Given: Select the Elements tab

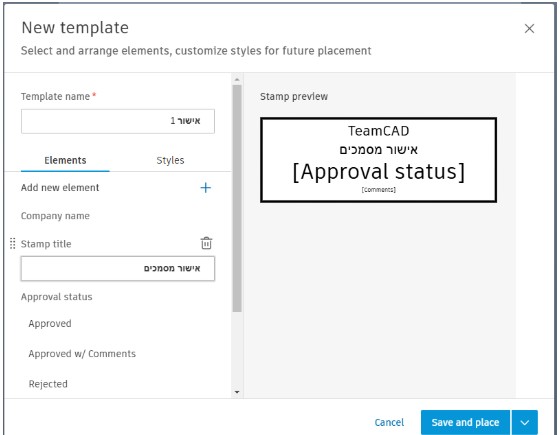Looking at the screenshot, I should 65,160.
